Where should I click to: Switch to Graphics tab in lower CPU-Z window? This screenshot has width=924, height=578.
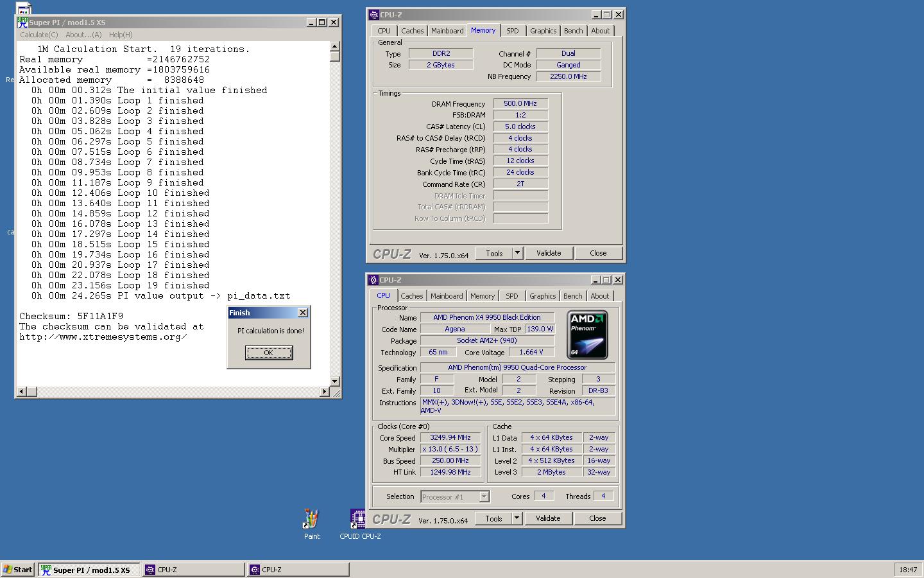coord(542,296)
